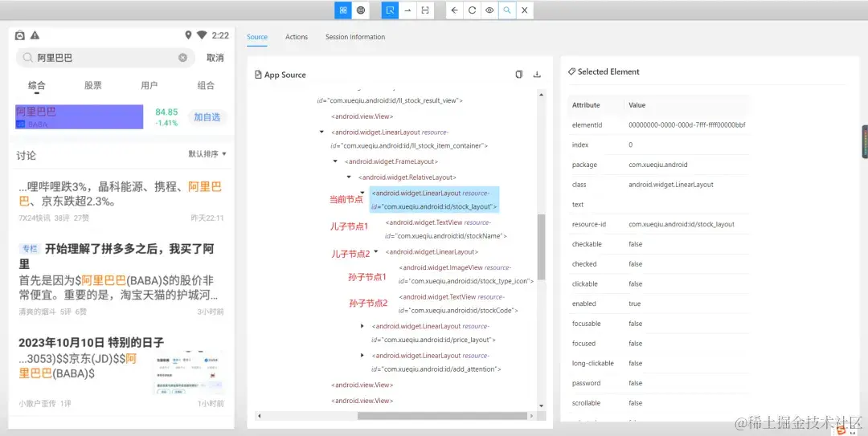Select the 股票 tab in phone view
Viewport: 868px width, 436px height.
click(x=93, y=85)
